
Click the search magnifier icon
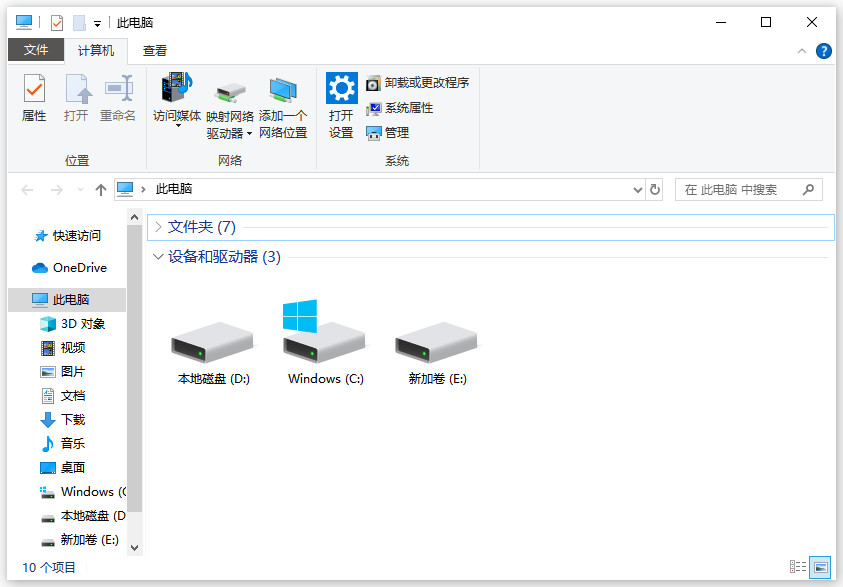808,190
